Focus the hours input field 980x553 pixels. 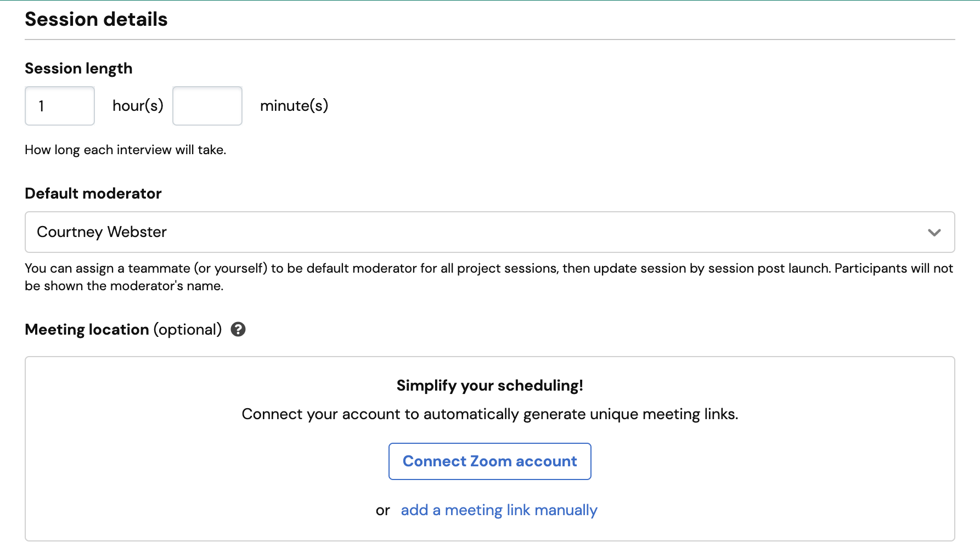pyautogui.click(x=60, y=106)
